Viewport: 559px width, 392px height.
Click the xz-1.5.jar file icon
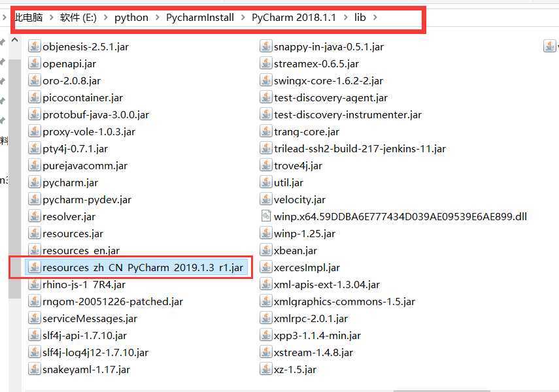point(265,369)
